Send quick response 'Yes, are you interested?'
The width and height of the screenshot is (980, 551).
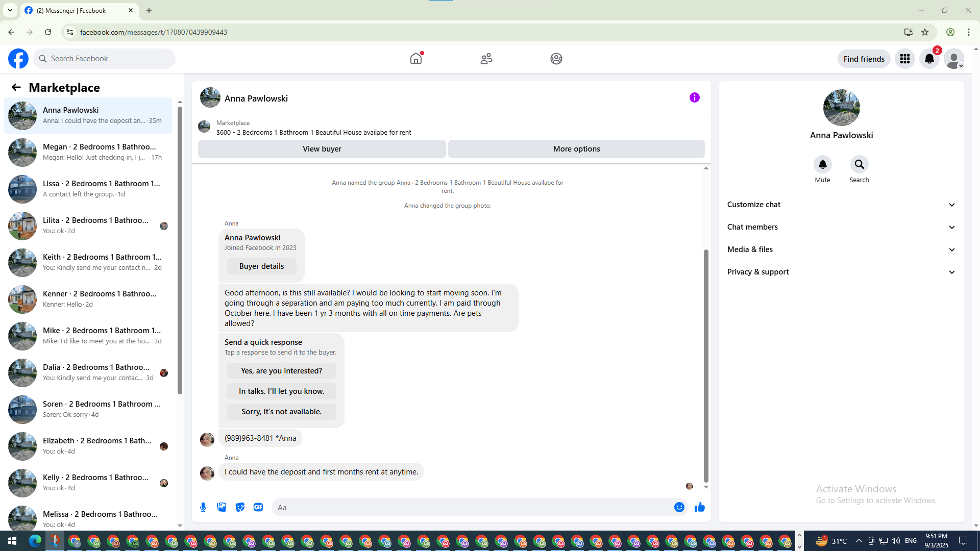[281, 371]
